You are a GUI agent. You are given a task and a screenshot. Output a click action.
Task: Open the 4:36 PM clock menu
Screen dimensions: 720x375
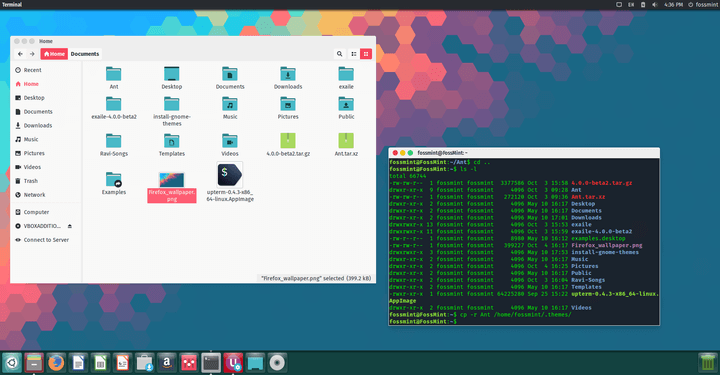673,5
